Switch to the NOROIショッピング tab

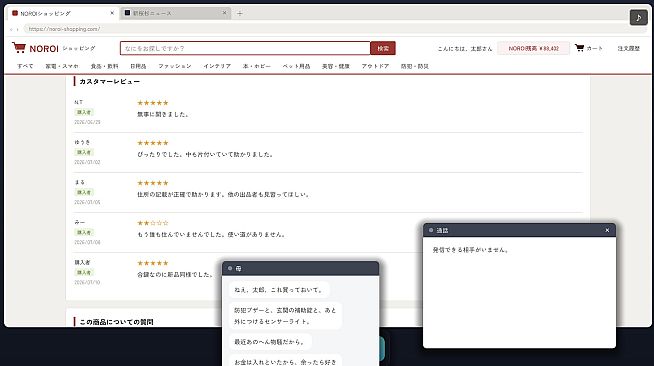pos(63,13)
